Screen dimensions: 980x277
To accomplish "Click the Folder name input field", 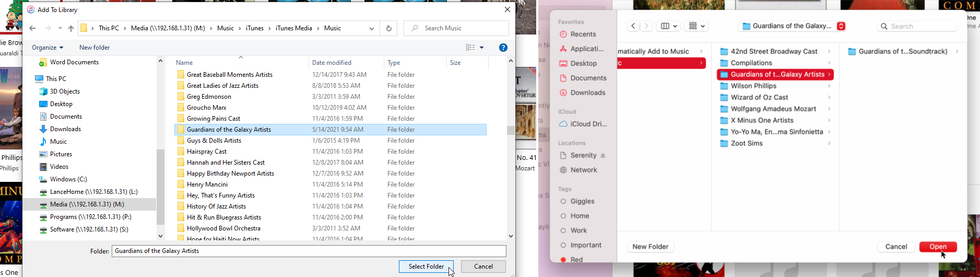I will coord(309,251).
